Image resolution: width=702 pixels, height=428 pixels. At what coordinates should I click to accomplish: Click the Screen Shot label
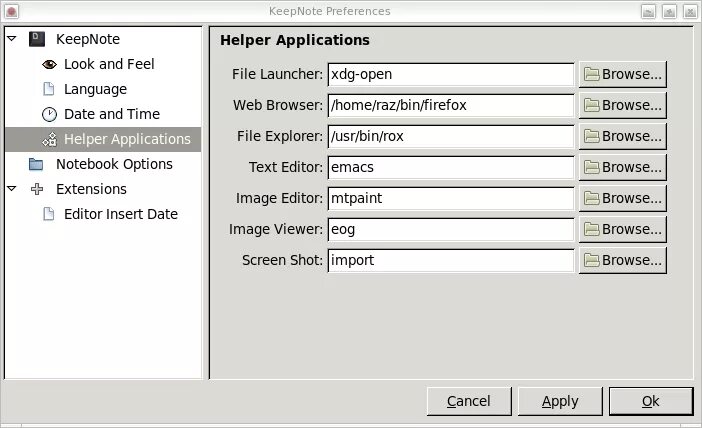[282, 260]
